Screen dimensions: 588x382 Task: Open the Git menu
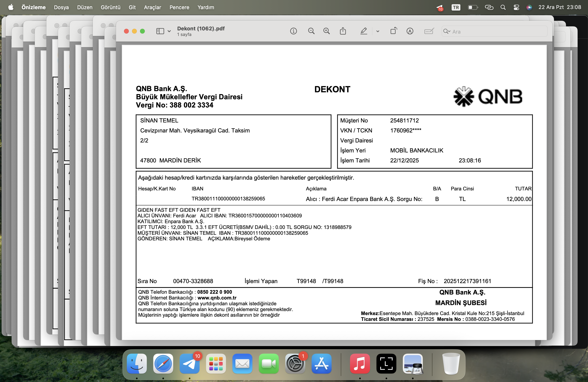tap(132, 7)
